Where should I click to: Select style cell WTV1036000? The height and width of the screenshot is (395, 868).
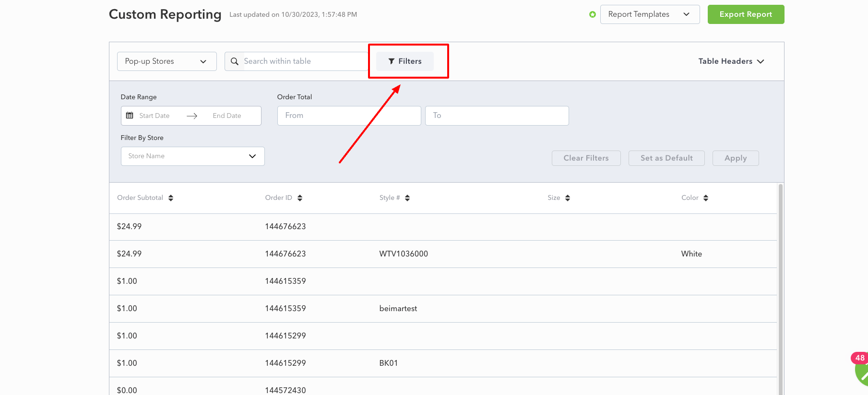[x=404, y=254]
